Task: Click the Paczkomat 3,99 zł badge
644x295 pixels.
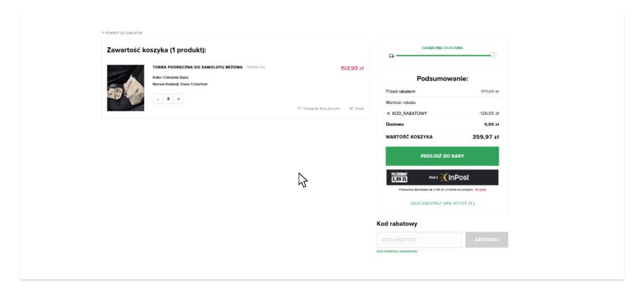Action: (399, 177)
